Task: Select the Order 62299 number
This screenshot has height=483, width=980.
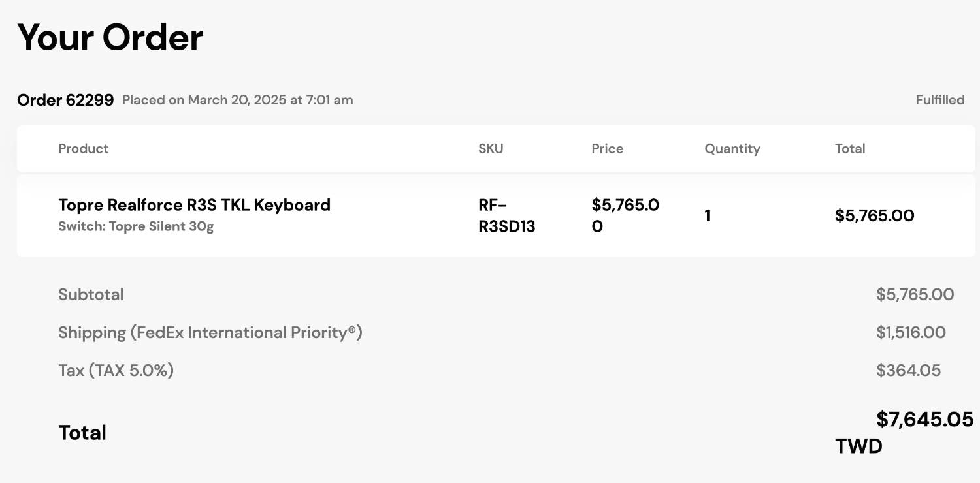Action: (x=65, y=100)
